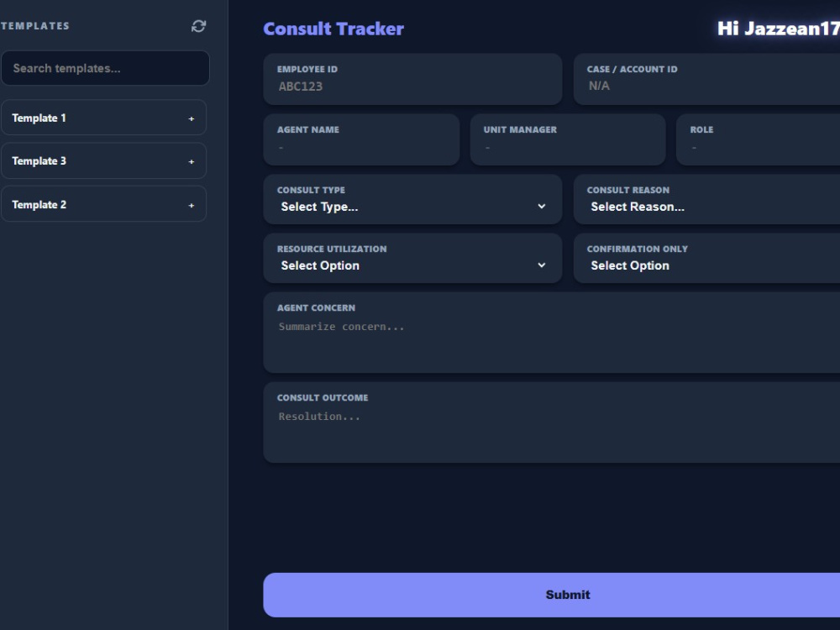The image size is (840, 630).
Task: Click the Hi Jazzean greeting
Action: 779,29
